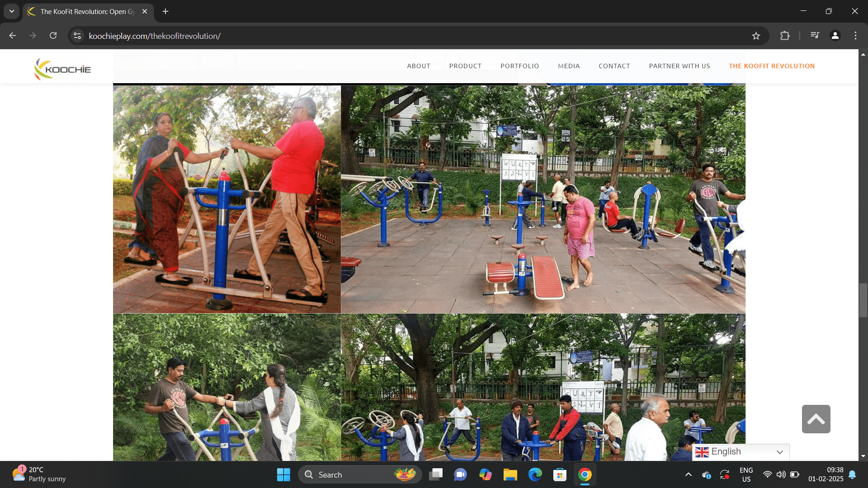This screenshot has height=488, width=868.
Task: Open the PRODUCT menu item
Action: [465, 66]
